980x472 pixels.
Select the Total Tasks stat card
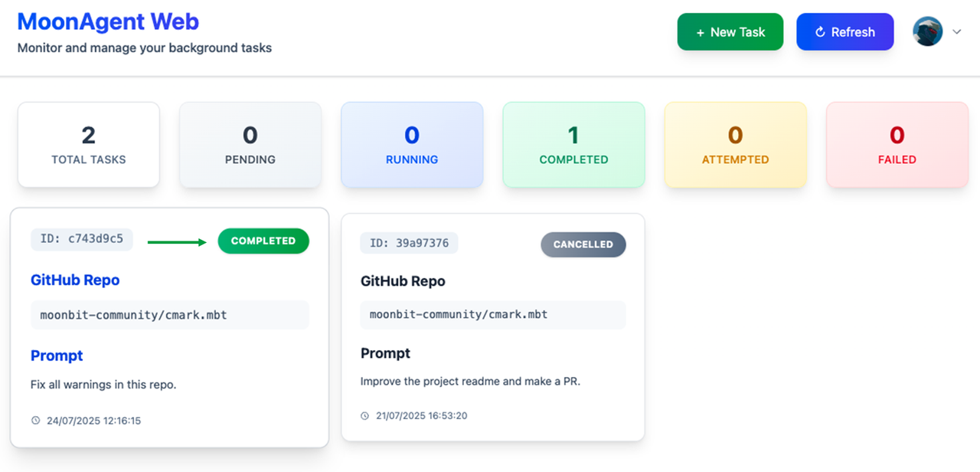click(89, 145)
